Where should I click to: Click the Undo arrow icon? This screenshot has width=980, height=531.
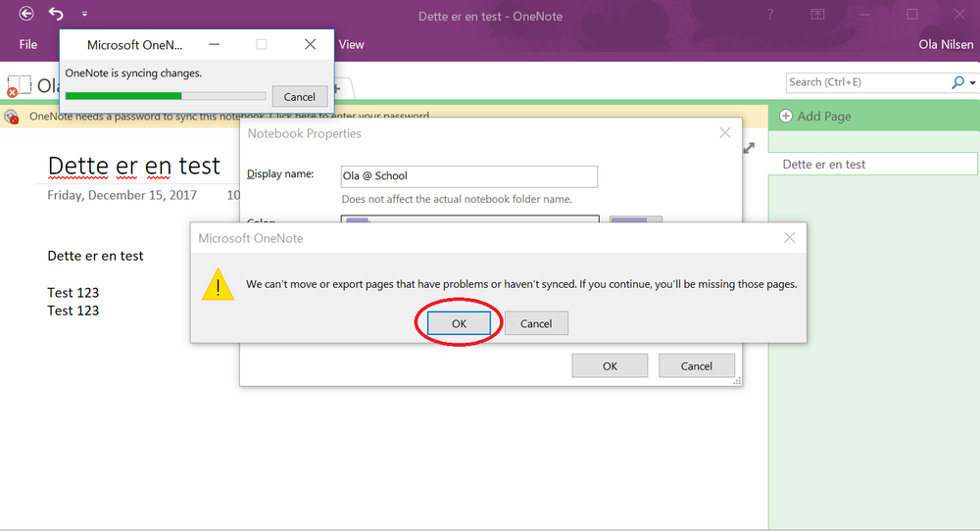point(56,14)
